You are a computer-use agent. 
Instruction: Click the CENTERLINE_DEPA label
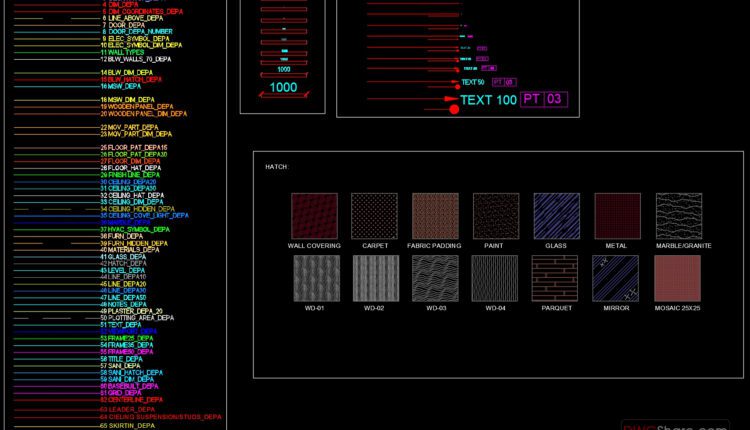[x=135, y=400]
